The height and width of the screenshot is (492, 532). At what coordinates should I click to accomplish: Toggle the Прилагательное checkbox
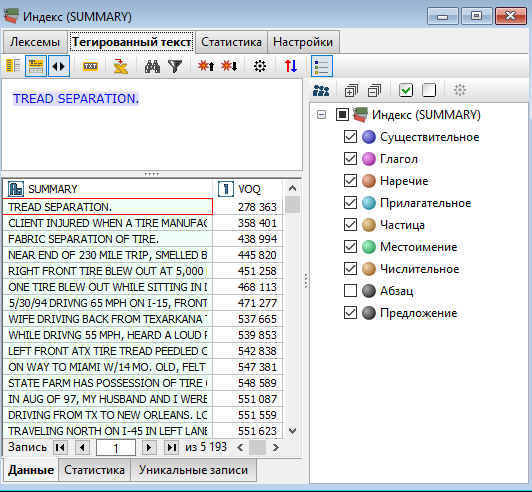point(350,203)
